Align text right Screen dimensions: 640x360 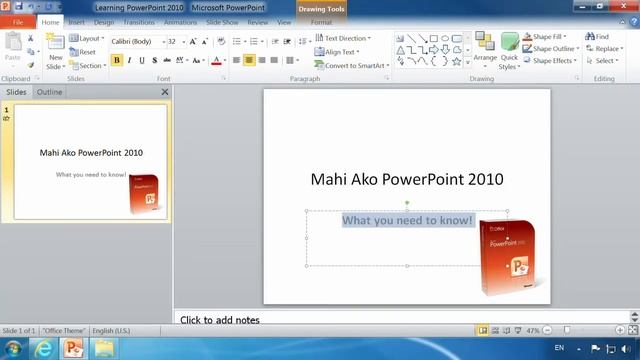[262, 60]
